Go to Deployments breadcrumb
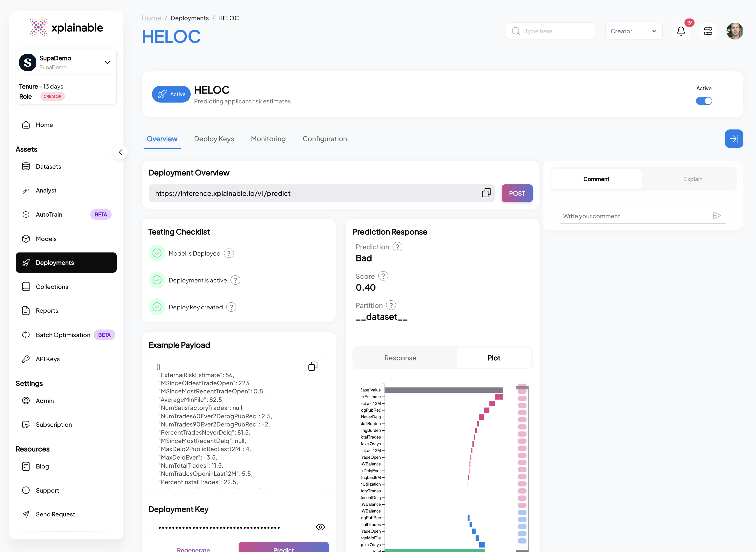The height and width of the screenshot is (552, 756). (x=190, y=18)
